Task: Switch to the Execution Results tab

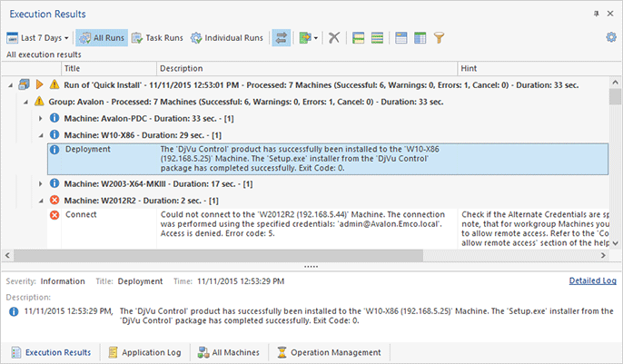Action: (x=51, y=352)
